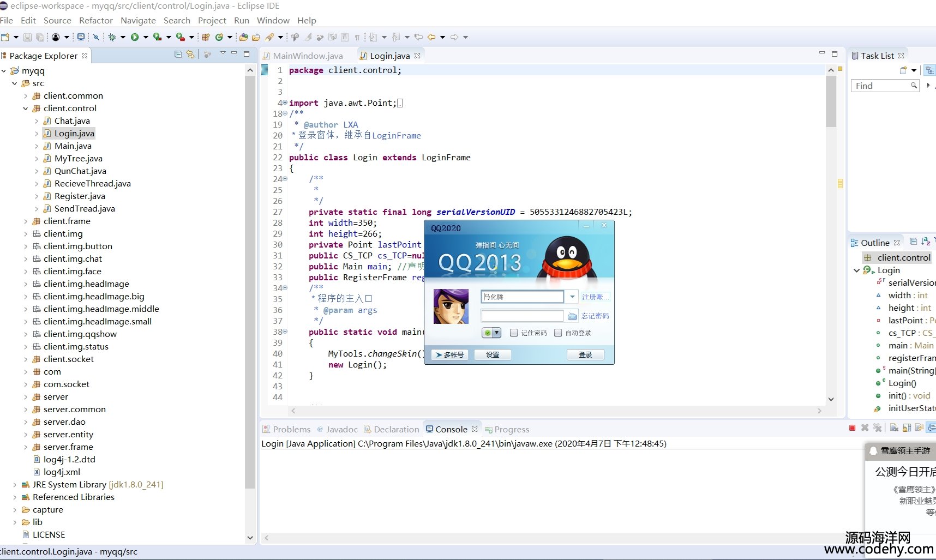The image size is (936, 560).
Task: Click the Run with Coverage icon
Action: [x=157, y=37]
